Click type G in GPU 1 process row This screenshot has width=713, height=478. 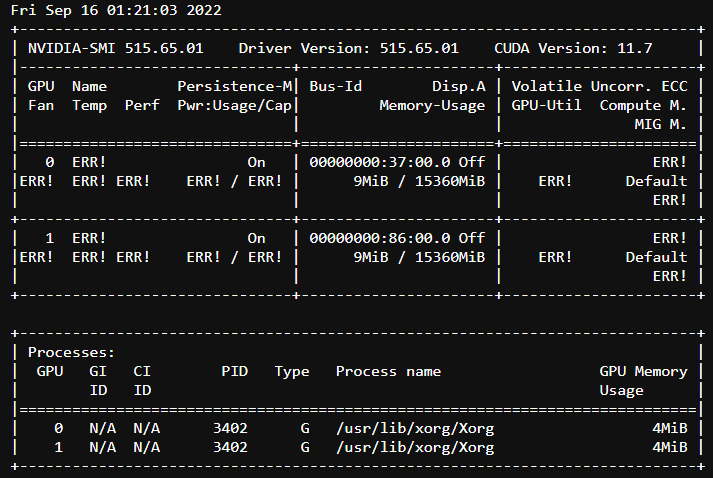point(305,447)
